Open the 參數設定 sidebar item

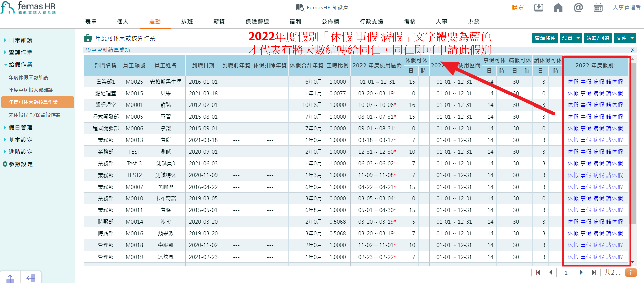tap(21, 164)
